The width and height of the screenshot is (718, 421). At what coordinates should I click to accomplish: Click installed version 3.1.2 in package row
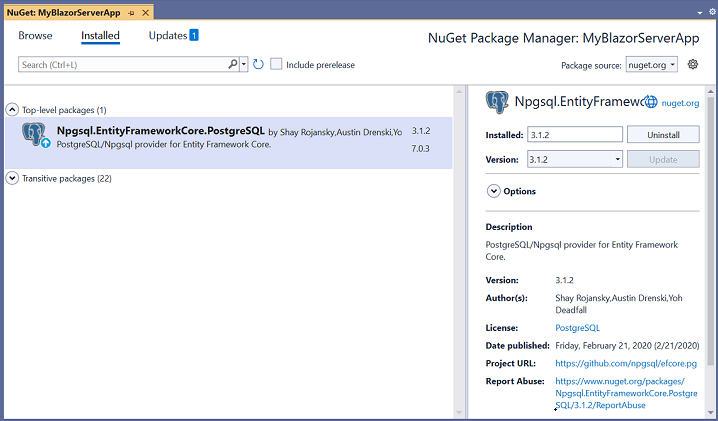[421, 131]
